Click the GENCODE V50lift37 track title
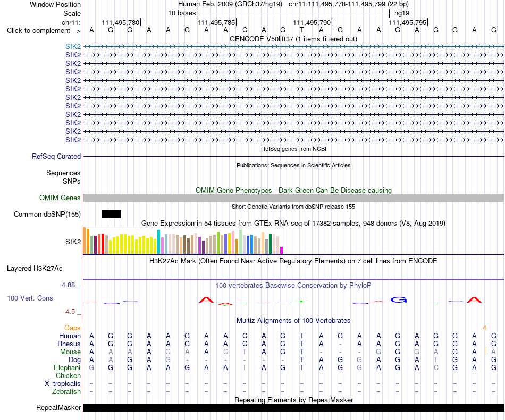 point(293,39)
